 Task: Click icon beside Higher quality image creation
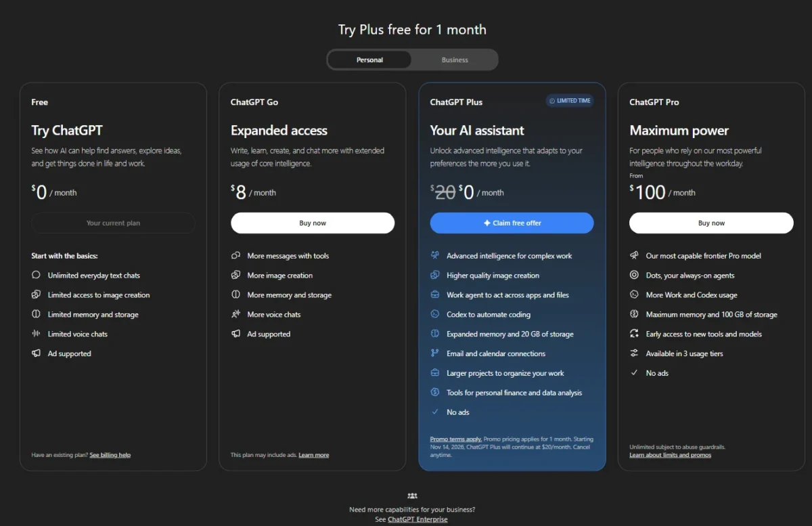435,276
